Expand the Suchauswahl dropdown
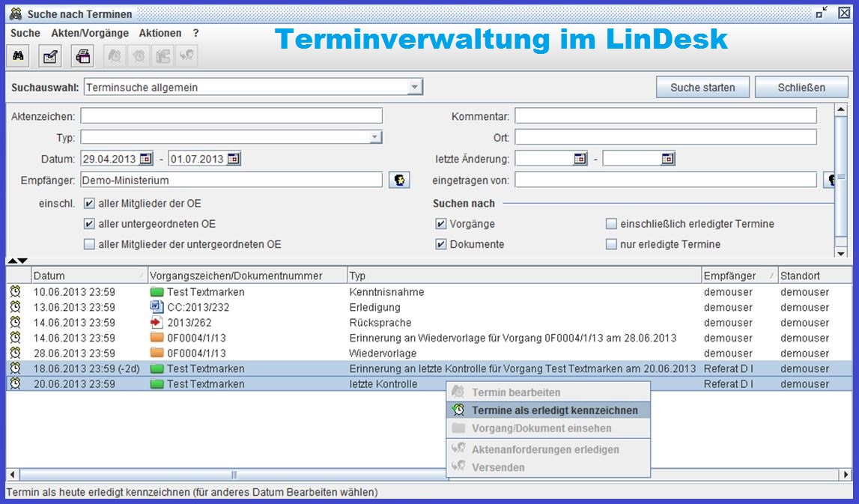 click(415, 88)
